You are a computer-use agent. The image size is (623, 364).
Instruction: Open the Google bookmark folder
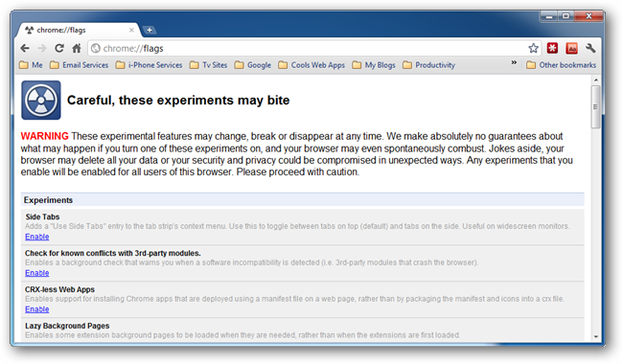coord(253,65)
